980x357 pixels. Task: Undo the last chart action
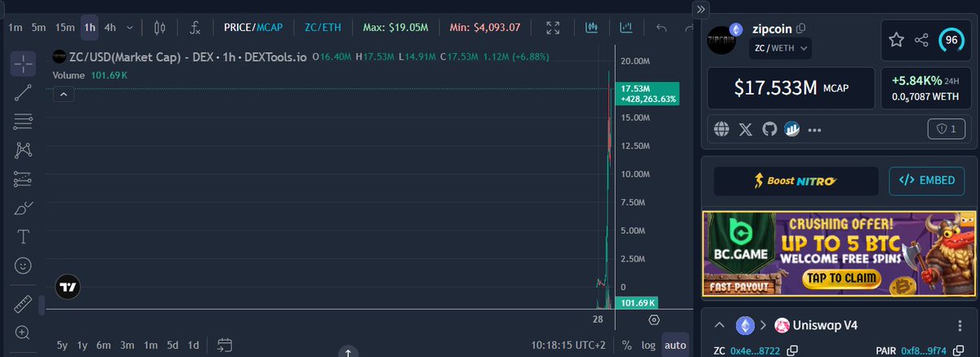point(662,28)
